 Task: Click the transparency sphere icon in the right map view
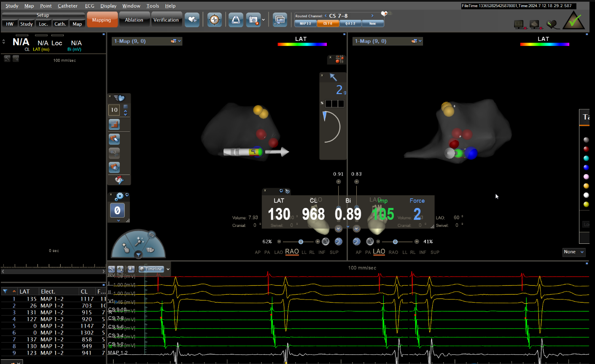[370, 241]
